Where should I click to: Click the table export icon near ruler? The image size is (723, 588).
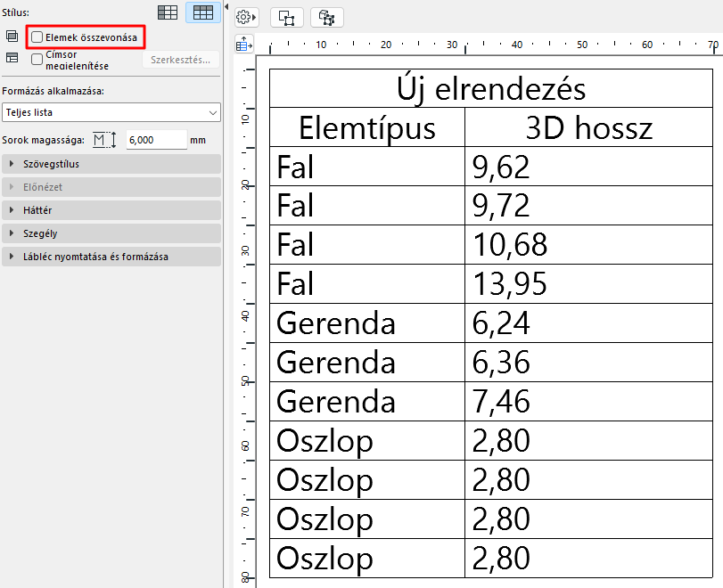244,45
